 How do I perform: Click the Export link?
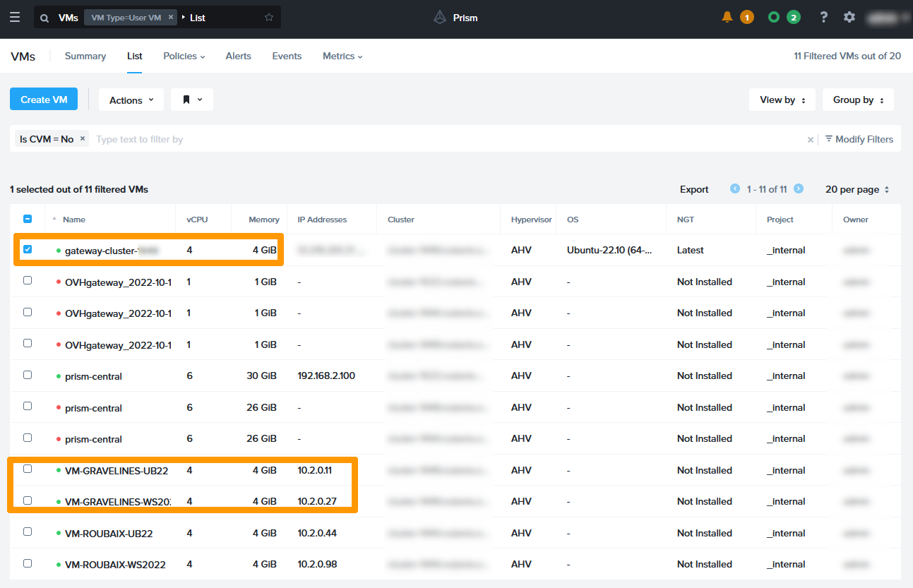pos(694,189)
